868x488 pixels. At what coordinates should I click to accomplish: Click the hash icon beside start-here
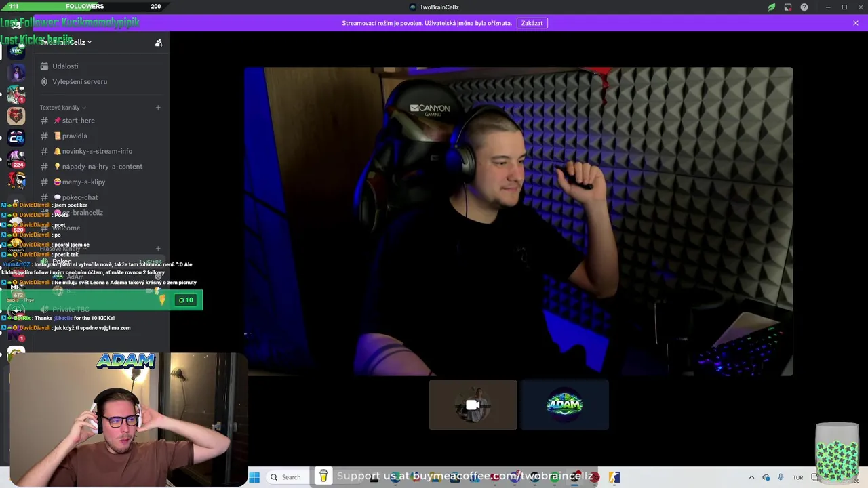click(44, 121)
